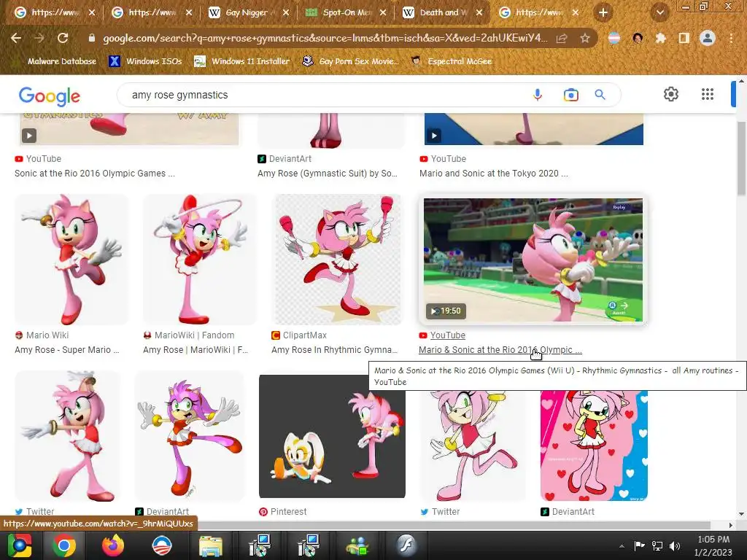Open the DeviantArt heart-background image
747x560 pixels.
594,446
